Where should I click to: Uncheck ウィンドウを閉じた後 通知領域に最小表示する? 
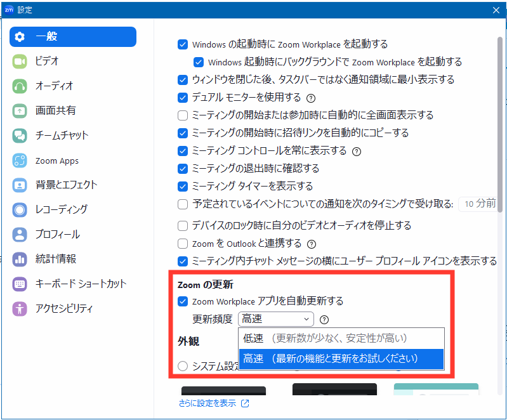[183, 80]
